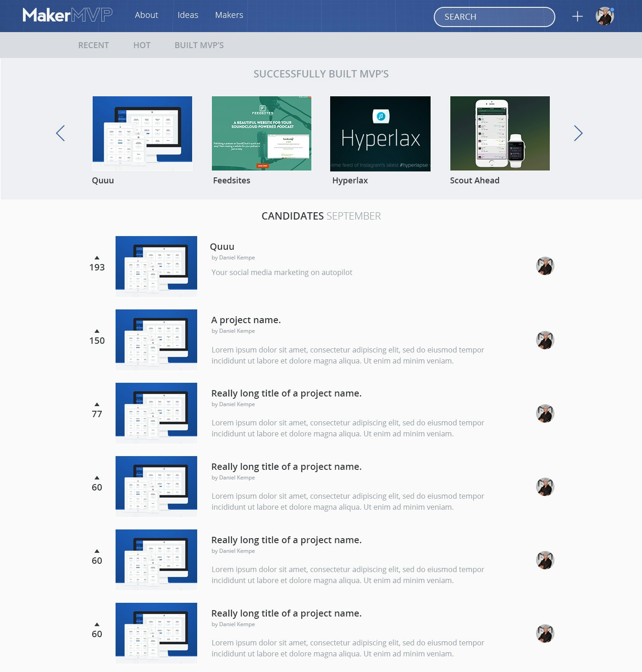This screenshot has height=672, width=642.
Task: Upvote the Quuu candidate
Action: pyautogui.click(x=96, y=258)
